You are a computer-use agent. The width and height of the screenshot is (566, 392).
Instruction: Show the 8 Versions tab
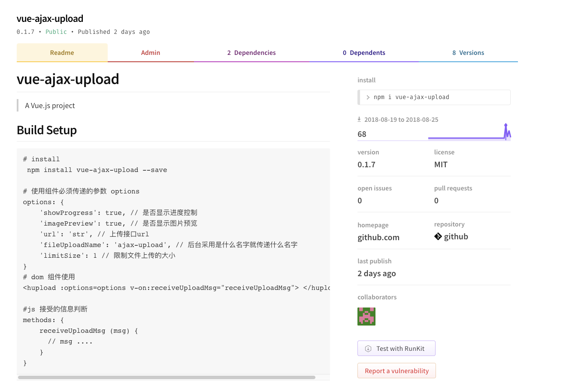click(468, 53)
